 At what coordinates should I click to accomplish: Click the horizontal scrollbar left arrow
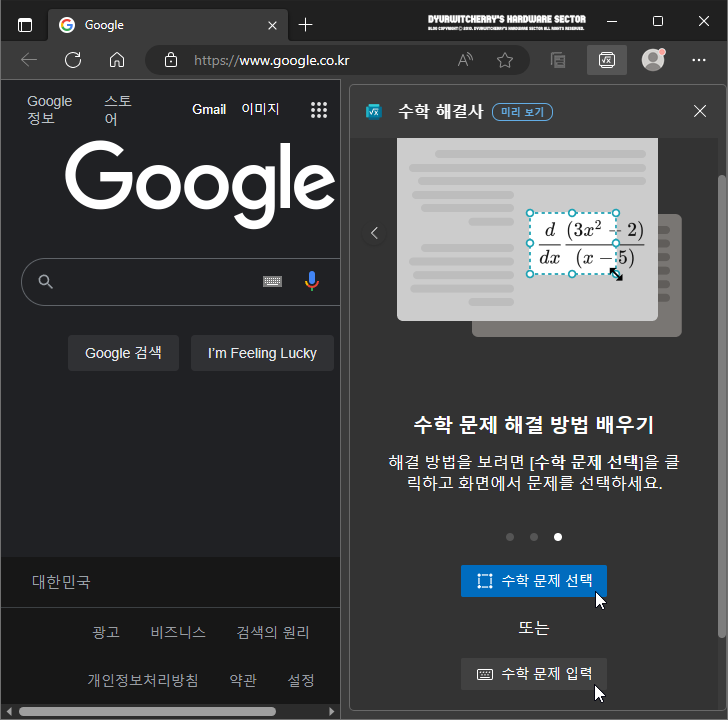click(9, 711)
